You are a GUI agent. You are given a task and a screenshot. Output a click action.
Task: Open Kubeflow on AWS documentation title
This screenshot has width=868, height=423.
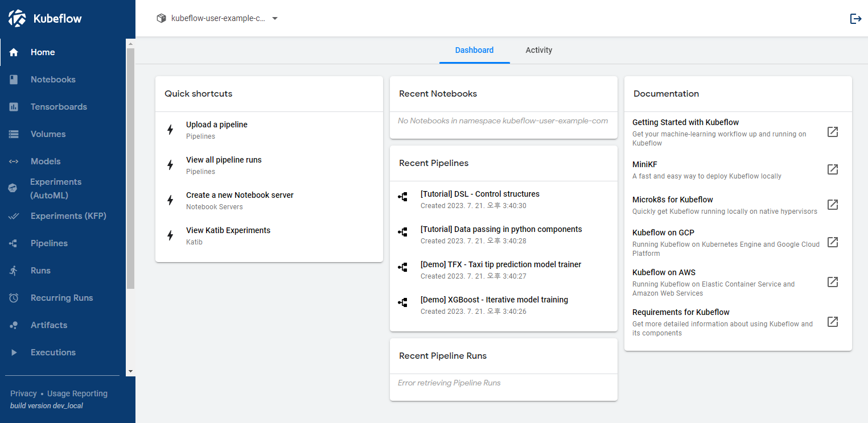click(664, 272)
